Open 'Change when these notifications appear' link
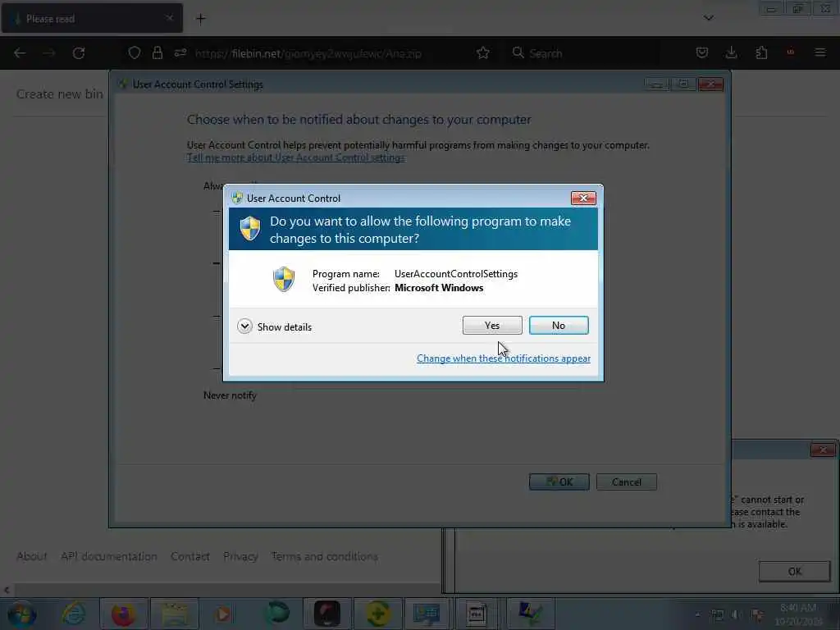The width and height of the screenshot is (840, 630). 503,358
